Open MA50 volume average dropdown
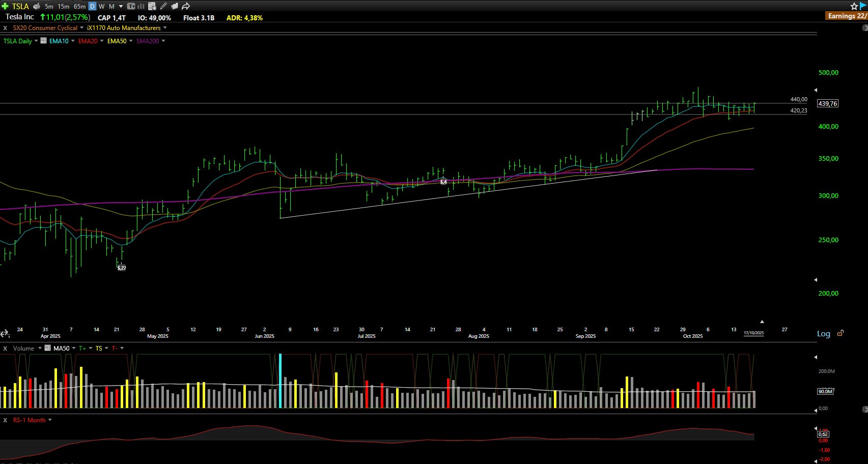The height and width of the screenshot is (464, 868). click(74, 349)
